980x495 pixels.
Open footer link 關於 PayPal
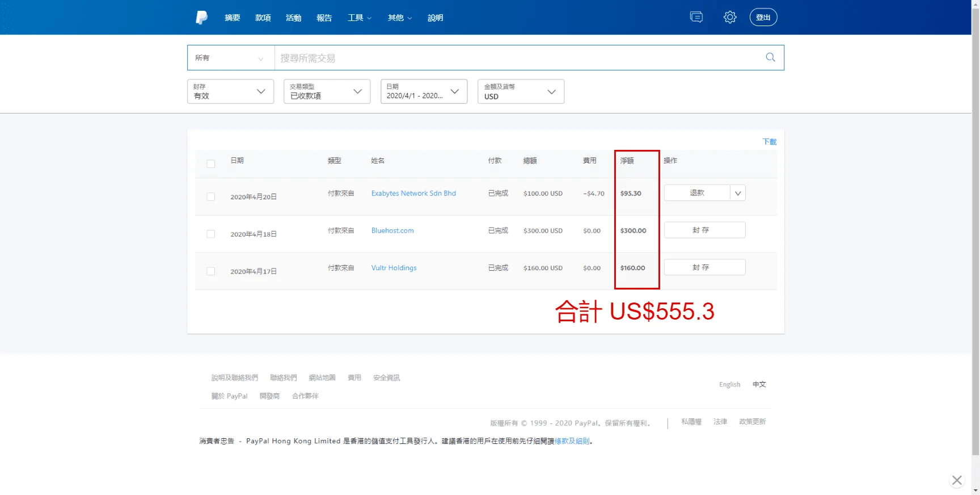pos(230,396)
